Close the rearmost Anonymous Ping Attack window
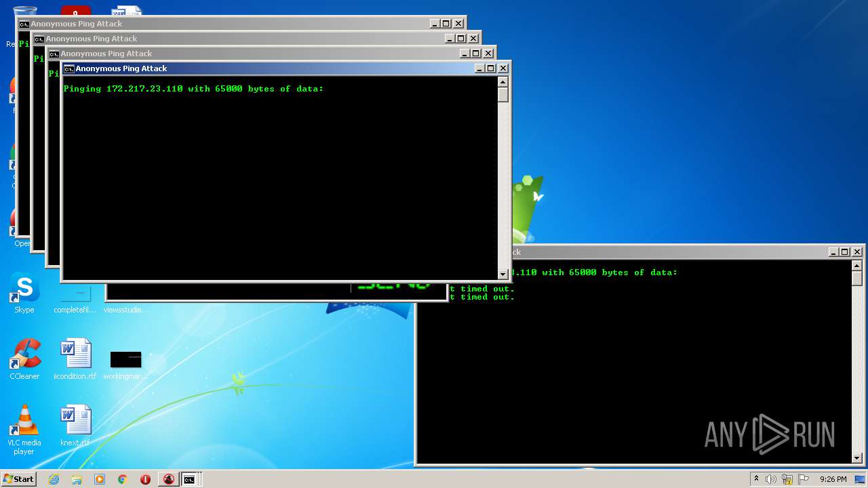 click(x=458, y=24)
